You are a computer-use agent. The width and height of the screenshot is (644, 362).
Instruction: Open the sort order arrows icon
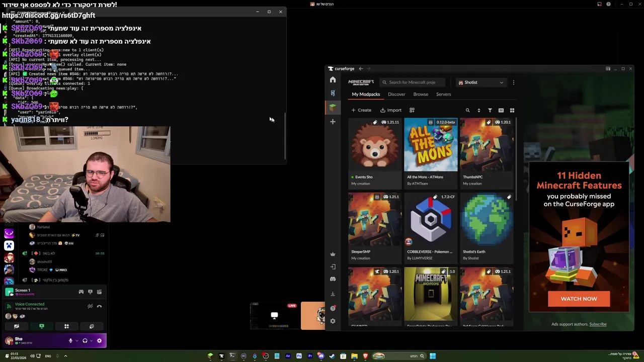[478, 110]
